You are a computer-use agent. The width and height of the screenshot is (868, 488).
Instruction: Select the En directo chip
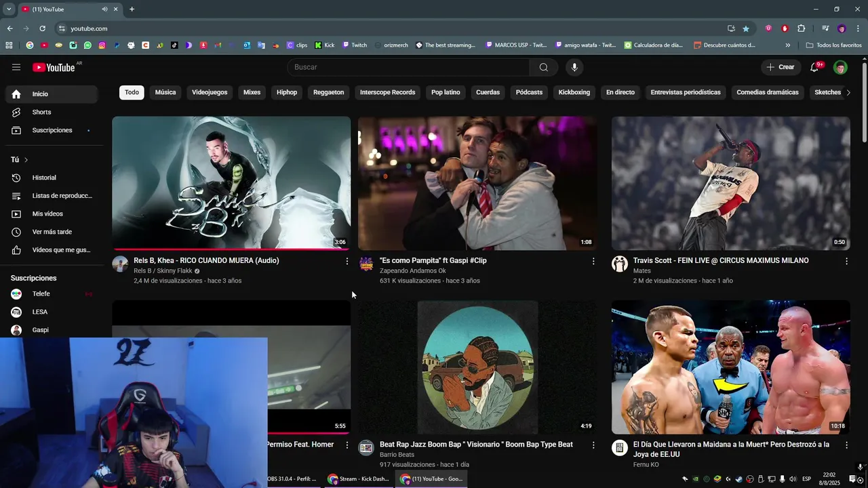click(620, 92)
